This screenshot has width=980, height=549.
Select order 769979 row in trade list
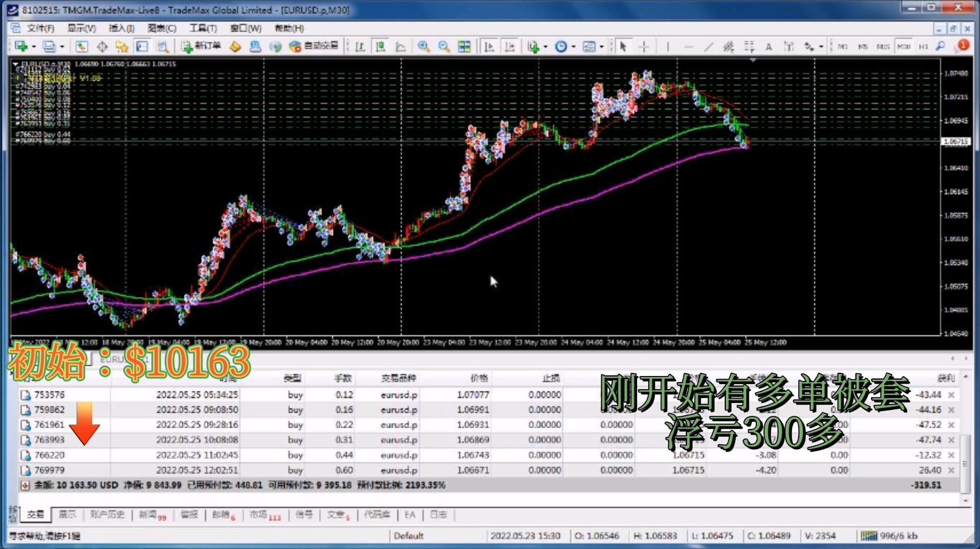tap(50, 470)
